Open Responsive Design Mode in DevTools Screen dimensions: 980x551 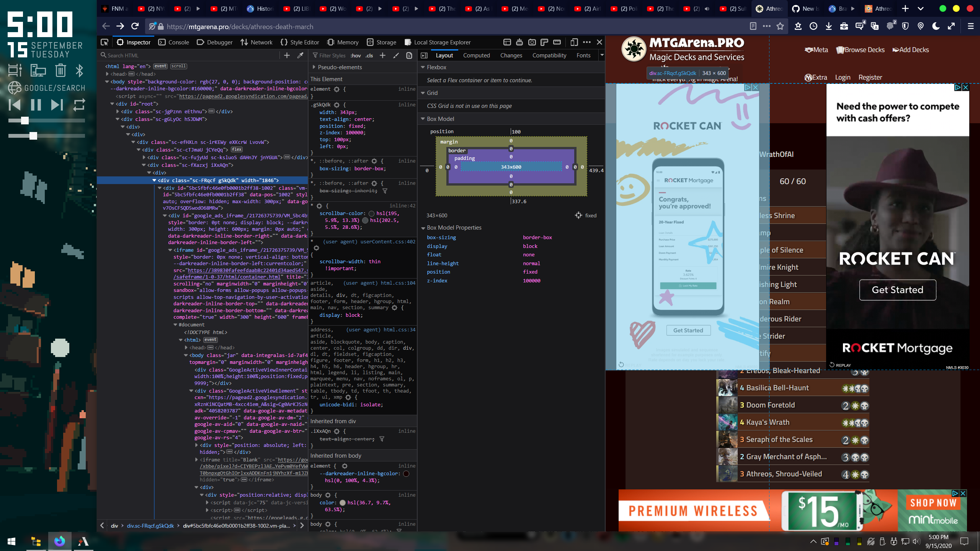(574, 42)
